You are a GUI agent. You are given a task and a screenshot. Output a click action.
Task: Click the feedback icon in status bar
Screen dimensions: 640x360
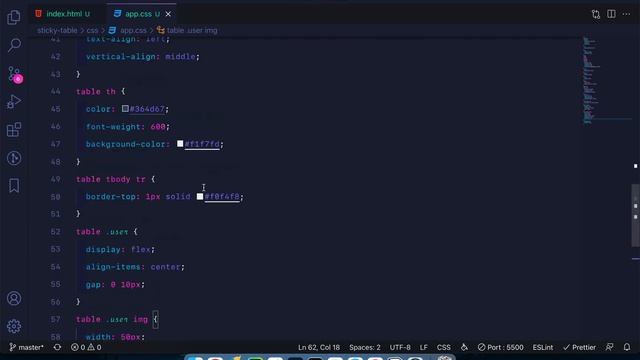tap(609, 347)
